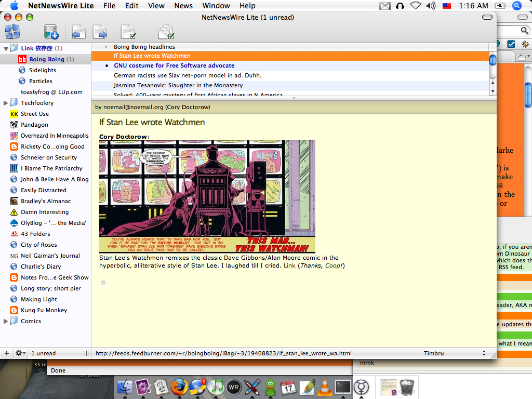Click the volume icon in menu bar

(x=431, y=5)
